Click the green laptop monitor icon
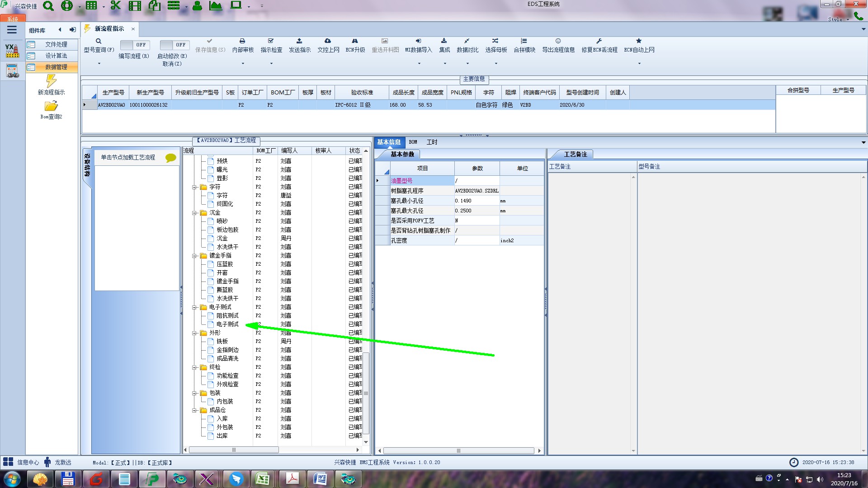The image size is (868, 488). pos(236,5)
